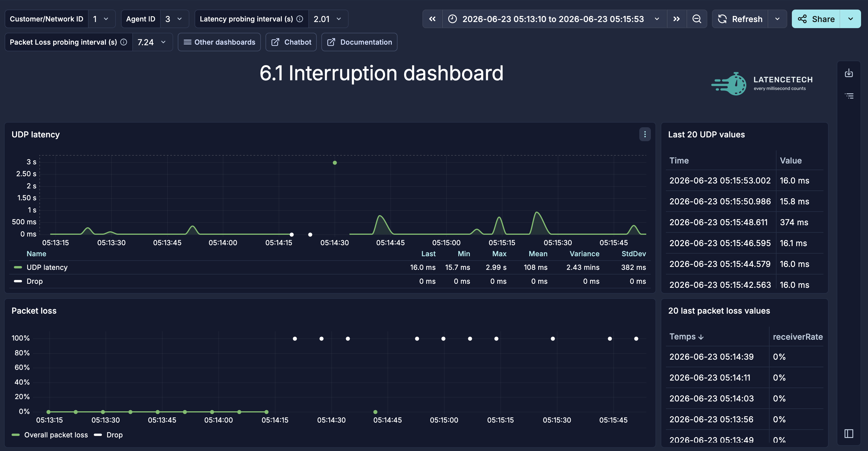Open the UDP latency panel menu

coord(644,134)
